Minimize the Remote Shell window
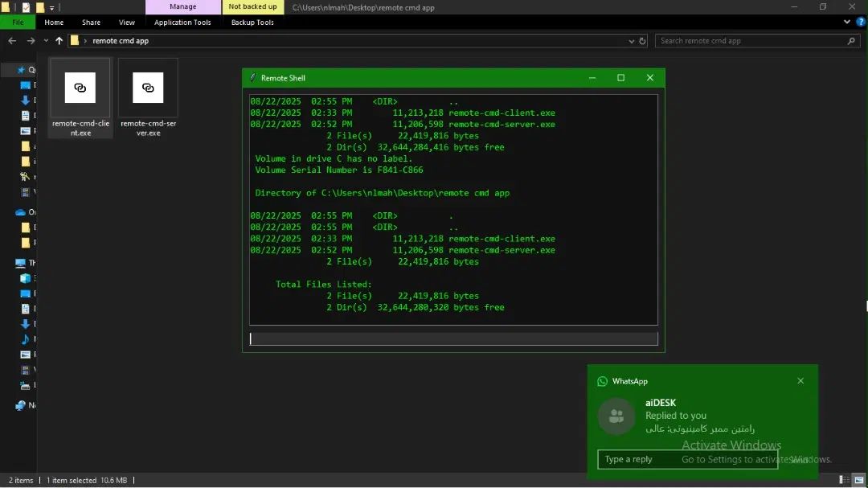Screen dimensions: 868x488 pos(592,77)
